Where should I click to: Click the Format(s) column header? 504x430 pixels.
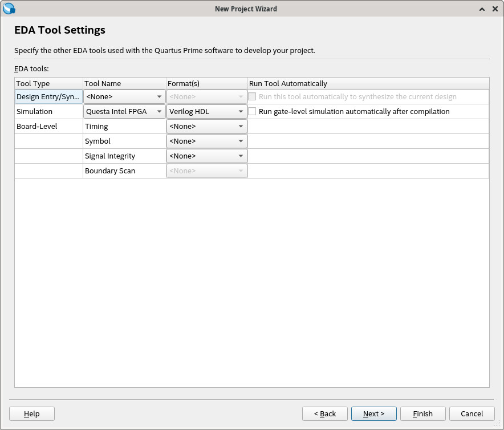point(207,83)
